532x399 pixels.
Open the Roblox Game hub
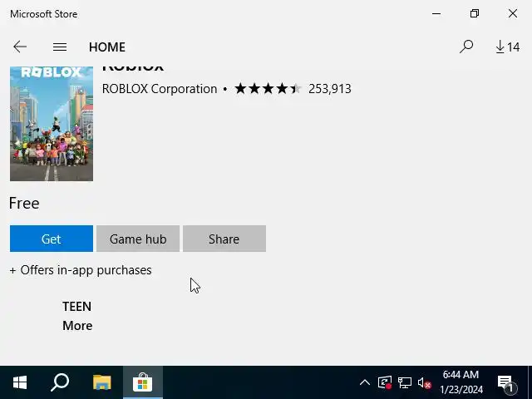pos(138,239)
